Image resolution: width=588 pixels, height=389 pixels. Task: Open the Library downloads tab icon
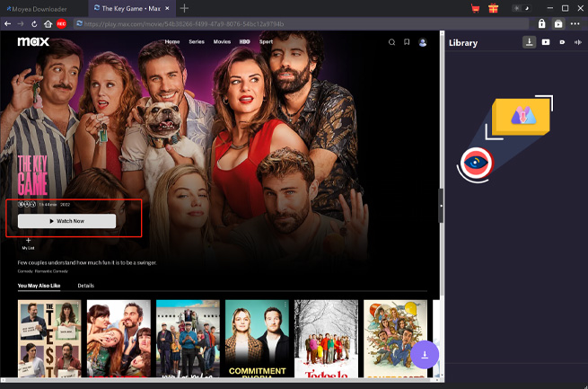pyautogui.click(x=530, y=42)
